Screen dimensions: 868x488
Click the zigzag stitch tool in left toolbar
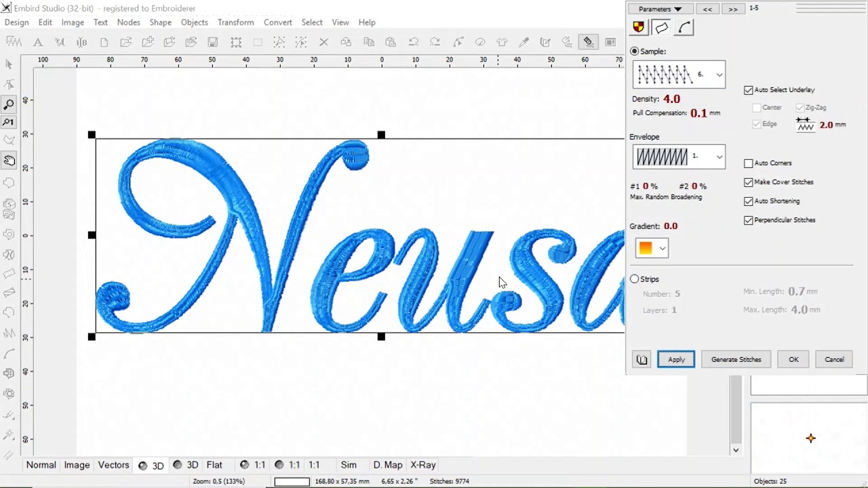pyautogui.click(x=9, y=333)
